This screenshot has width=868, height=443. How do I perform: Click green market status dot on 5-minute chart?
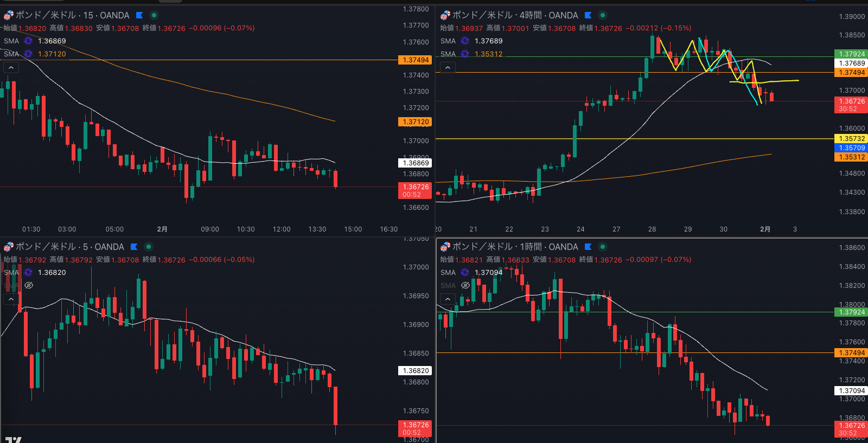[148, 247]
